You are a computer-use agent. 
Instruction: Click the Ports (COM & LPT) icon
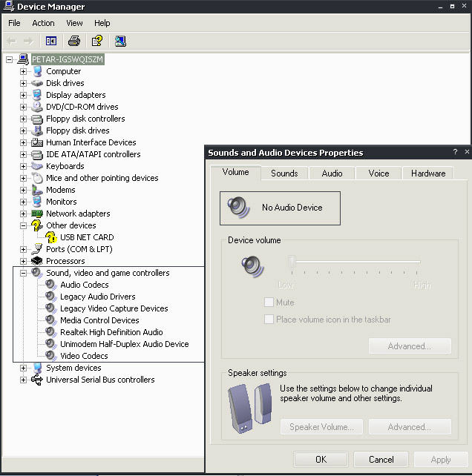point(37,249)
